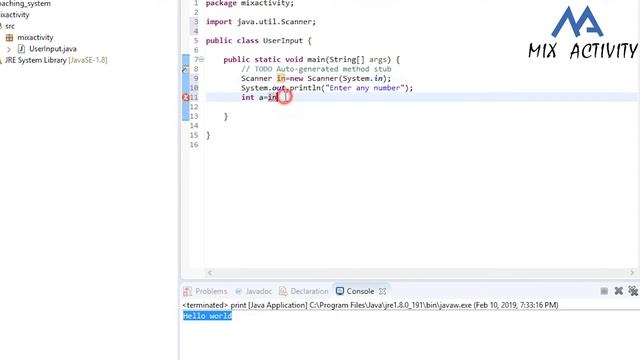Switch to the Problems tab
640x360 pixels.
(x=211, y=291)
